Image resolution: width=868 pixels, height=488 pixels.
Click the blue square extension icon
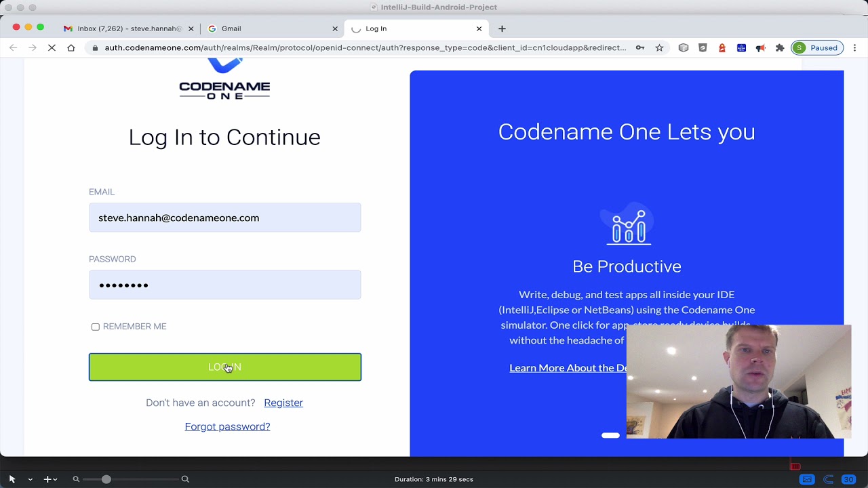point(741,48)
